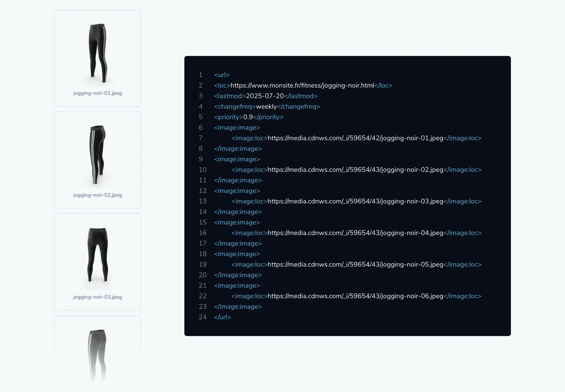Click the </priority> closing tag
Screen dimensions: 565x392
pos(268,117)
